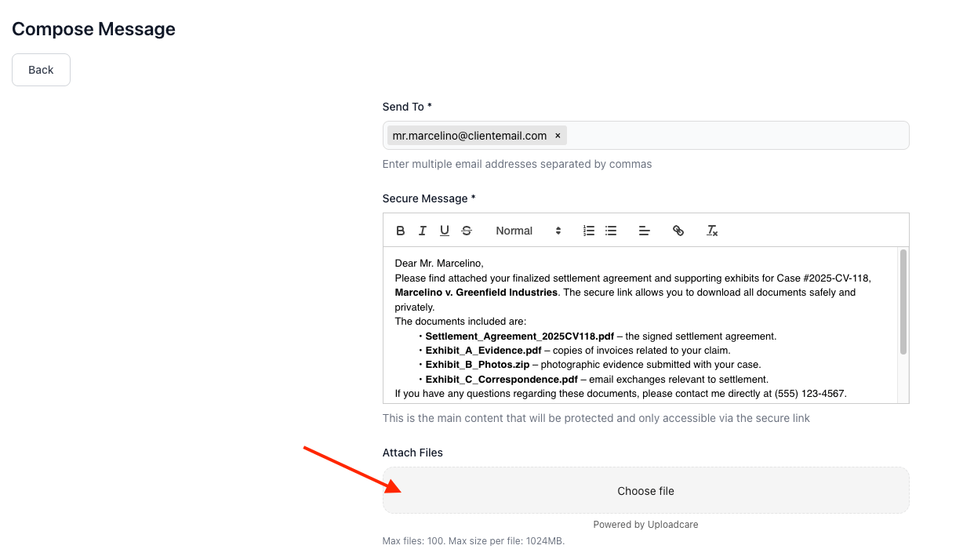Viewport: 974px width, 560px height.
Task: Select the mr.marcelino@clientemail.com recipient chip
Action: 470,136
